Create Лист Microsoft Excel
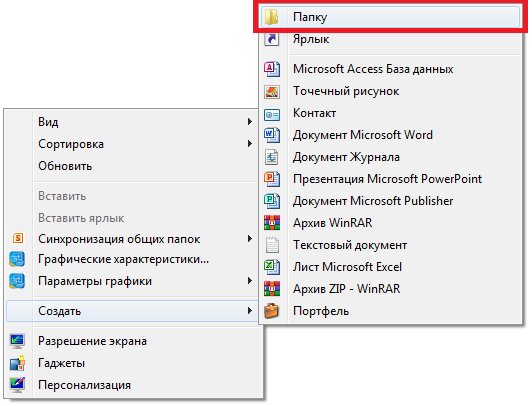532x406 pixels. coord(391,267)
